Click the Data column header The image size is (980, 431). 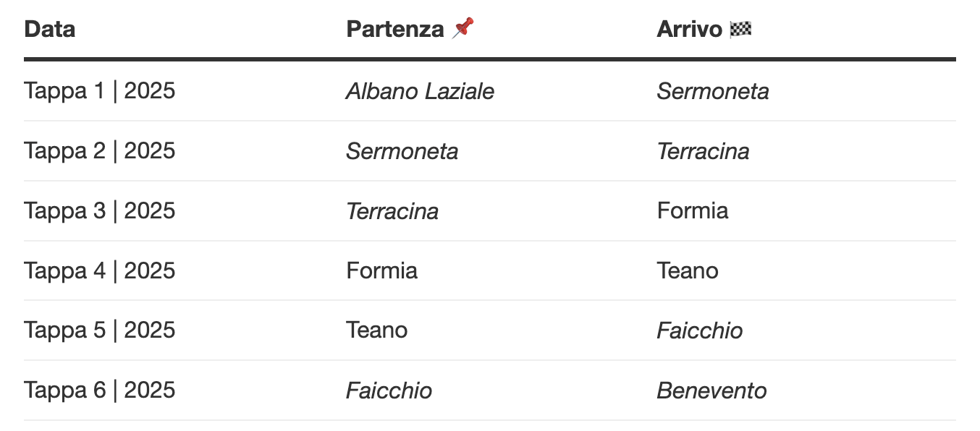coord(50,29)
